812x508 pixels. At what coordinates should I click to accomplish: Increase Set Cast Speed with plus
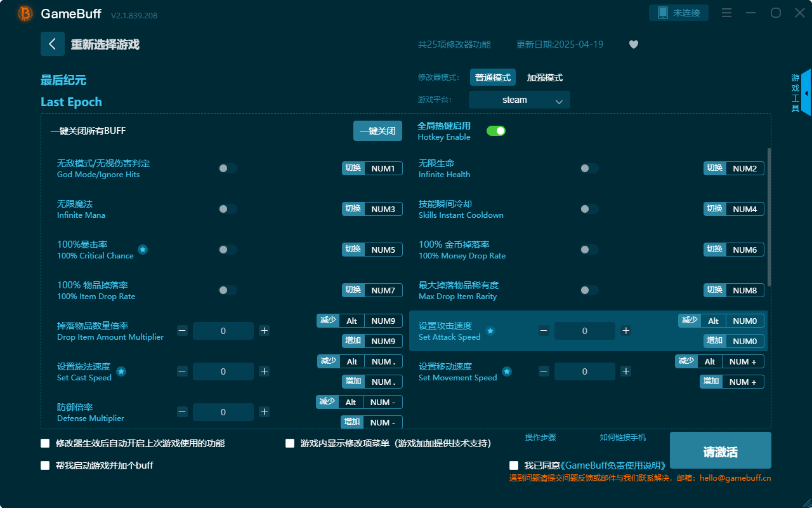point(265,371)
